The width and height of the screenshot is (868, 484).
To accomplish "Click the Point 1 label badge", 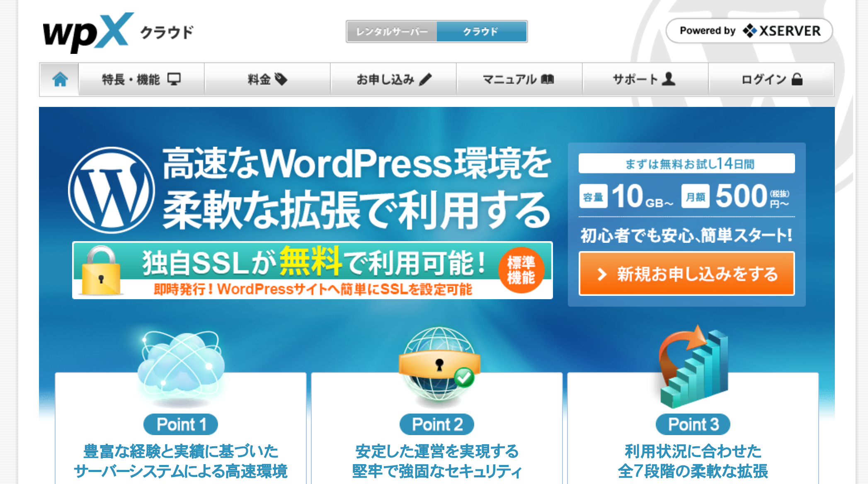I will [x=181, y=424].
